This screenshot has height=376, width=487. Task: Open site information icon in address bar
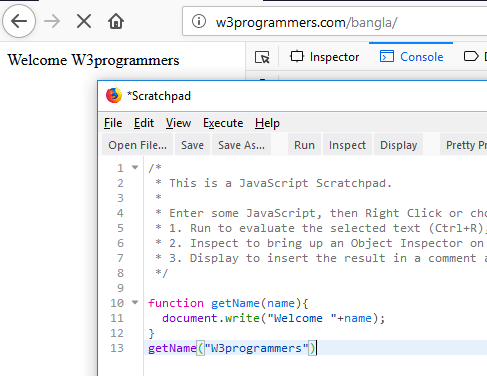point(199,22)
